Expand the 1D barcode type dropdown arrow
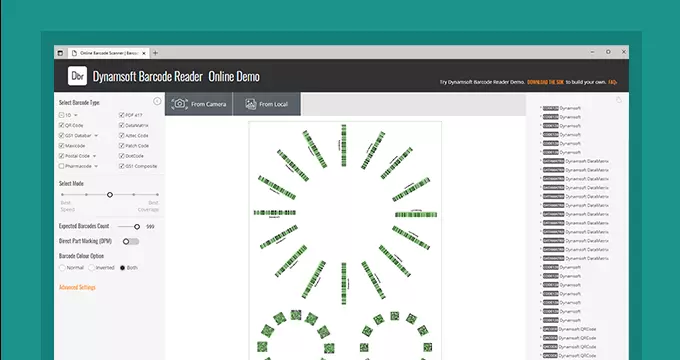The height and width of the screenshot is (360, 680). (75, 115)
